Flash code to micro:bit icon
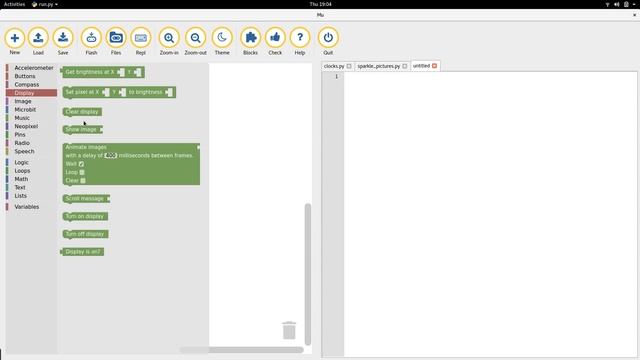 [91, 38]
